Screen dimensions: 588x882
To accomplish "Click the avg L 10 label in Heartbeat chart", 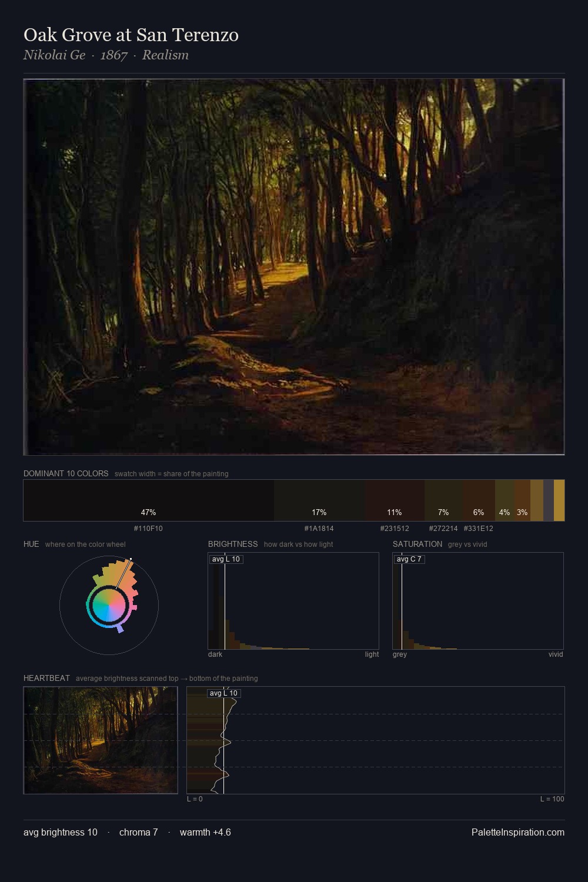I will 223,693.
